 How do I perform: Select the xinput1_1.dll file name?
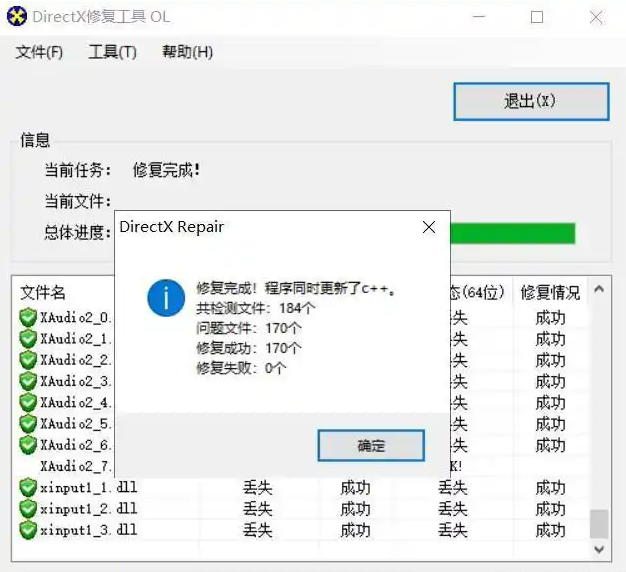(89, 488)
